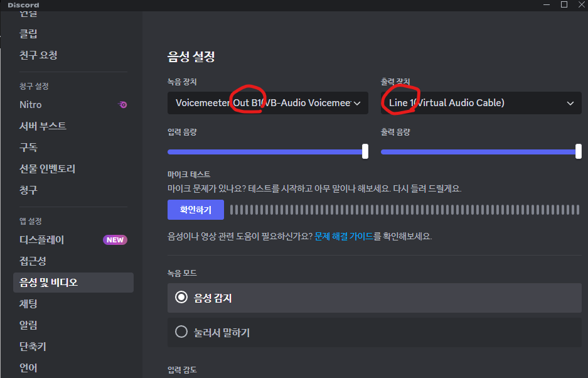Click the mic test level meter
Viewport: 588px width, 378px height.
405,210
